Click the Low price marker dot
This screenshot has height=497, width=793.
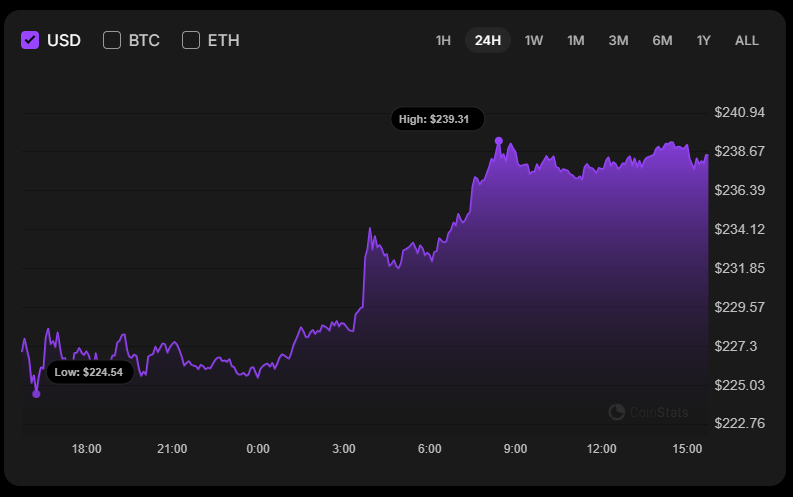[x=36, y=394]
